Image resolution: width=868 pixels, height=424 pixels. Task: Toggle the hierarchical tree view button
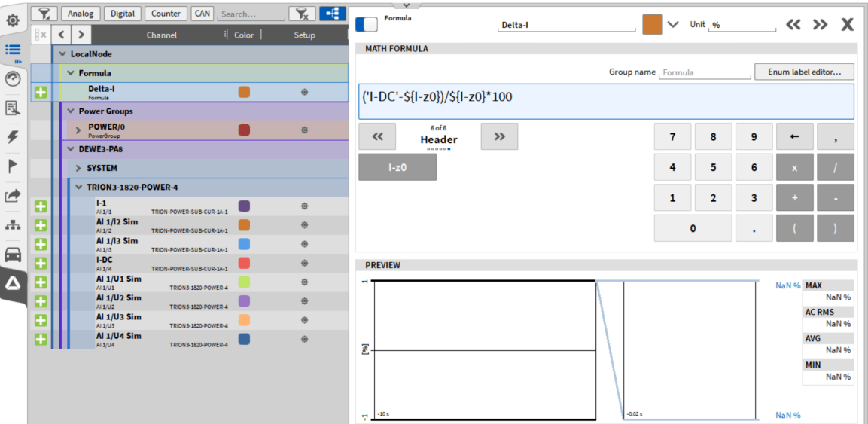pyautogui.click(x=332, y=14)
